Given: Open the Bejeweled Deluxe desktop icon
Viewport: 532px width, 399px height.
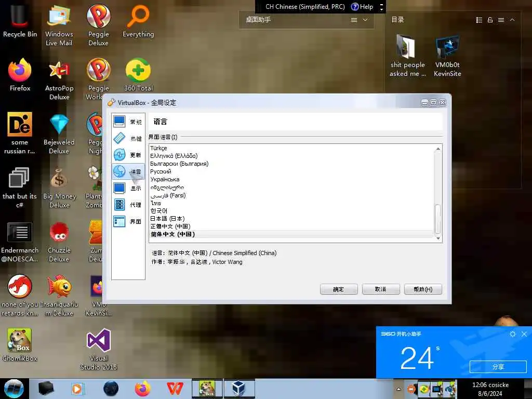Looking at the screenshot, I should click(x=59, y=134).
